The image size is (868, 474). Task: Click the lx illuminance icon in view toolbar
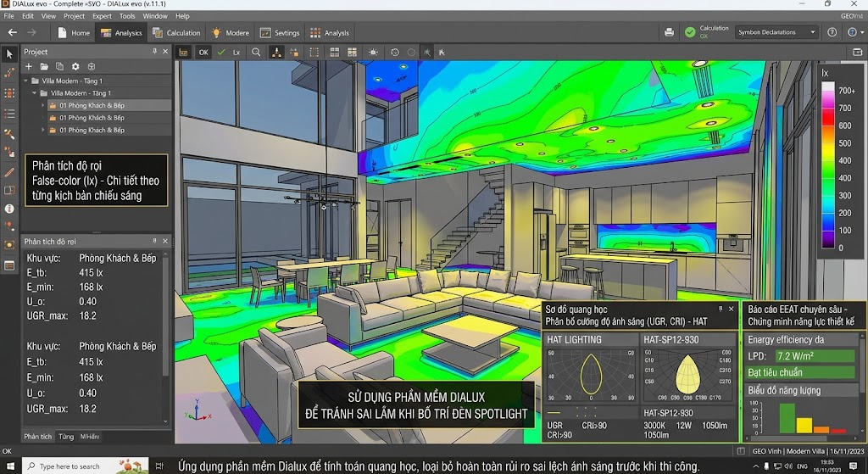[x=236, y=53]
